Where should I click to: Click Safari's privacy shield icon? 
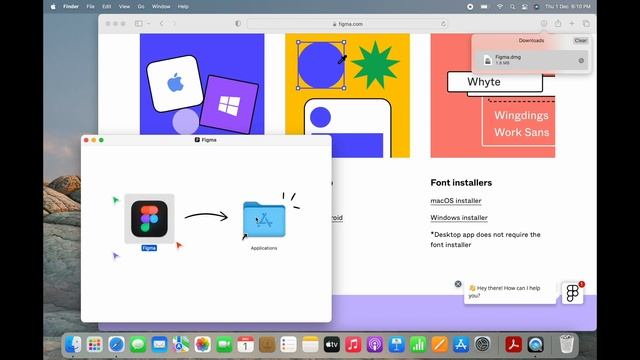[238, 24]
